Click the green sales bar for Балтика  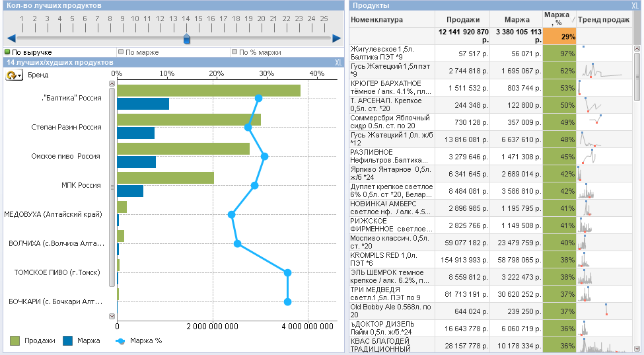pyautogui.click(x=209, y=91)
